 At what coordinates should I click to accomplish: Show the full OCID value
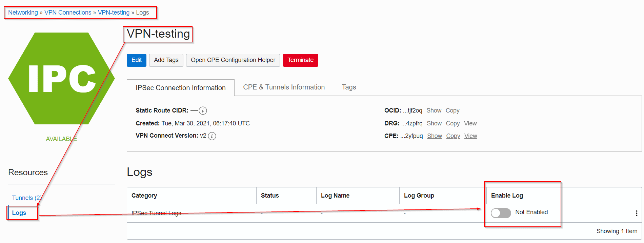(434, 110)
